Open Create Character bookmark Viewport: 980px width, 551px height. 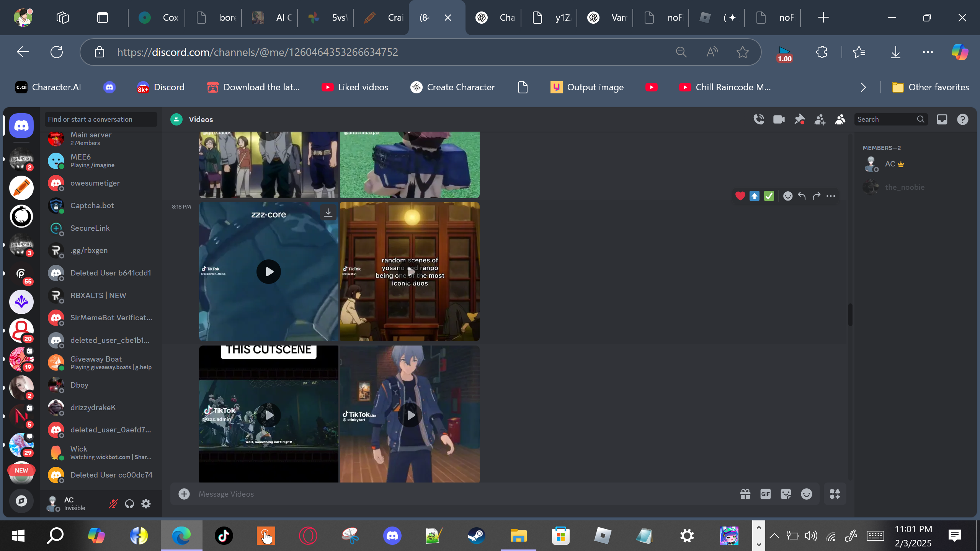pyautogui.click(x=452, y=87)
